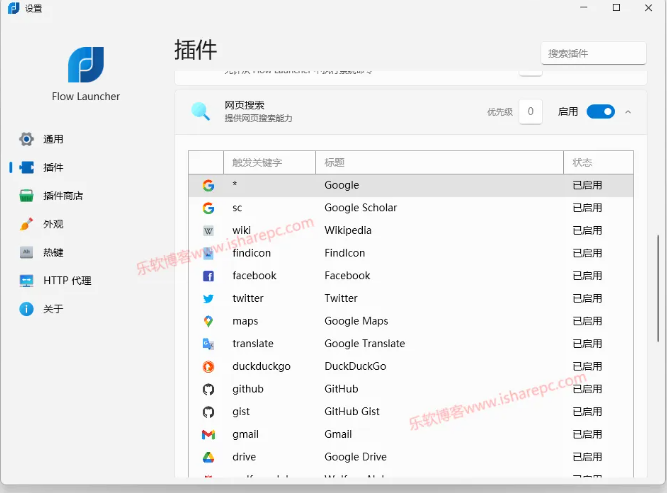Screen dimensions: 667x498
Task: Select the Twitter title cell
Action: (x=341, y=298)
